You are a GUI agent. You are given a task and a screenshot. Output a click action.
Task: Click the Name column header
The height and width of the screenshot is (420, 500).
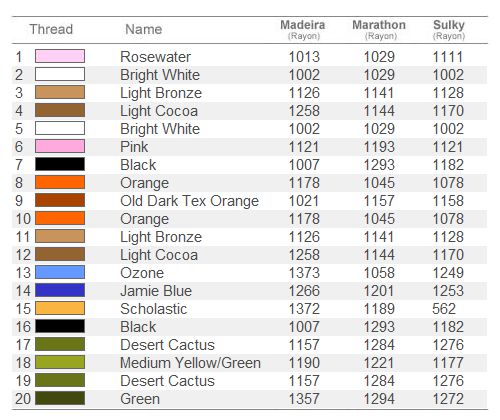point(144,29)
